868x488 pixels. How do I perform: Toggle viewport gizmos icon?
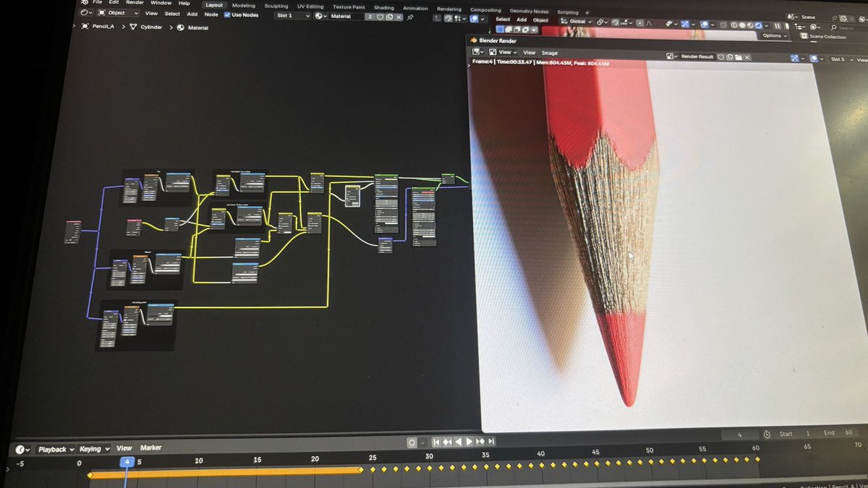pyautogui.click(x=684, y=24)
